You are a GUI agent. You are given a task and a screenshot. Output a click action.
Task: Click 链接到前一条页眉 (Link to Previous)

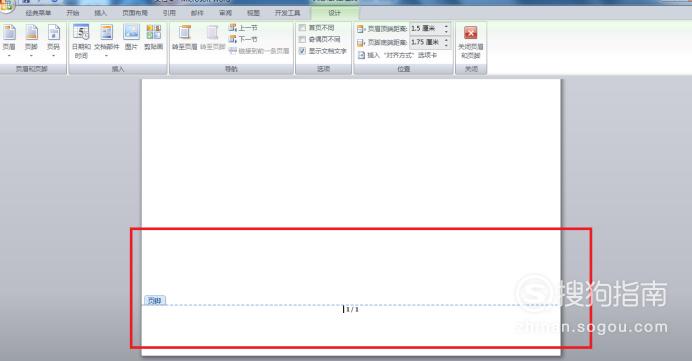click(x=259, y=51)
